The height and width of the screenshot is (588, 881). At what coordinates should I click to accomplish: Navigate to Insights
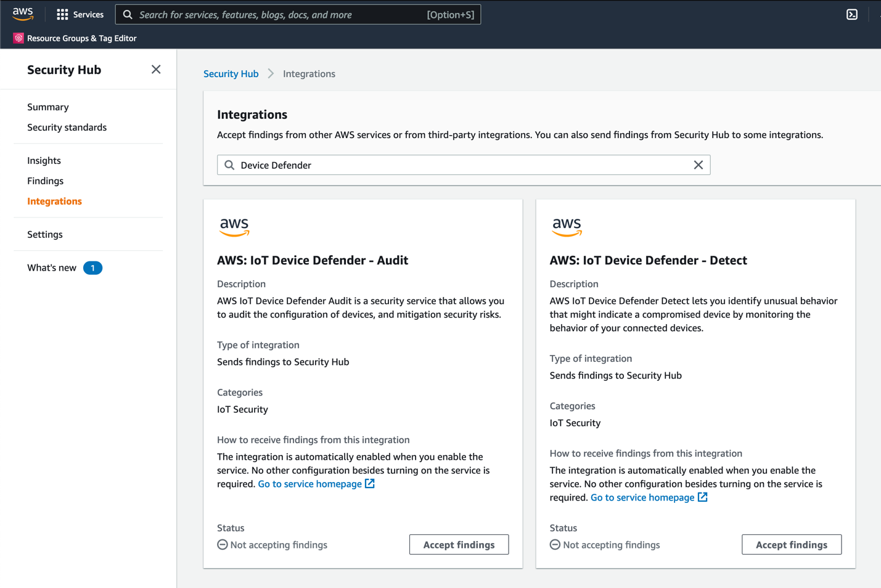[44, 161]
